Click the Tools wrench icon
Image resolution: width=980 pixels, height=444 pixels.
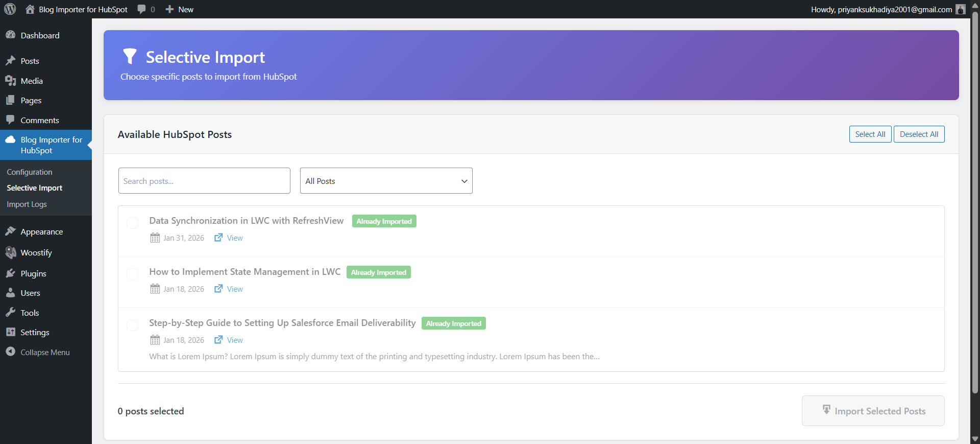10,313
